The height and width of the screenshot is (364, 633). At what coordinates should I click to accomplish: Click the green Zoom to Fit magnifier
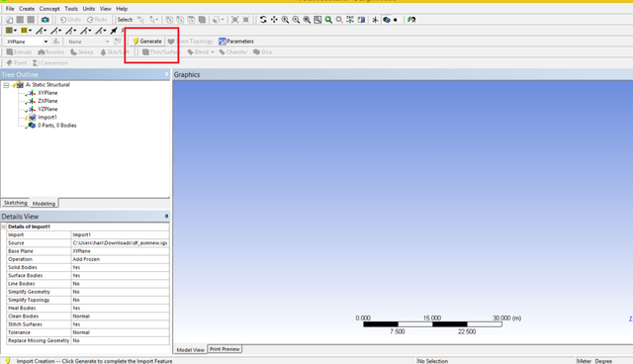(x=328, y=20)
